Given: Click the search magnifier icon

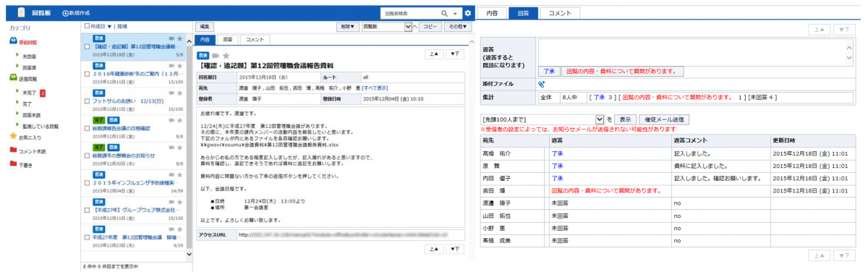Looking at the screenshot, I should click(444, 13).
